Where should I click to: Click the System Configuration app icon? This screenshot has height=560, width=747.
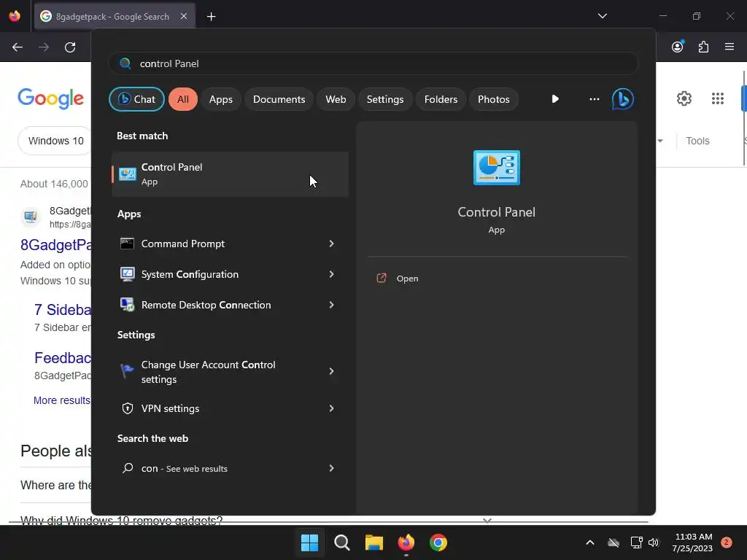[x=127, y=274]
